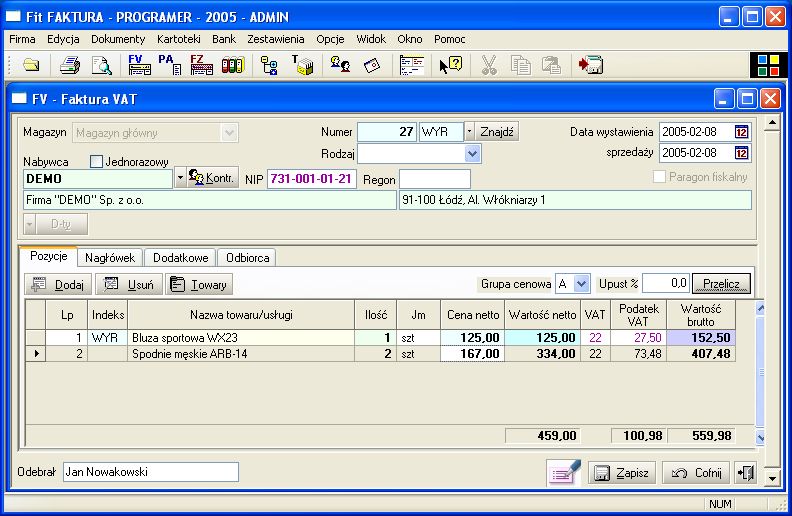The width and height of the screenshot is (792, 516).
Task: Open the contractors people toolbar icon
Action: (x=340, y=65)
